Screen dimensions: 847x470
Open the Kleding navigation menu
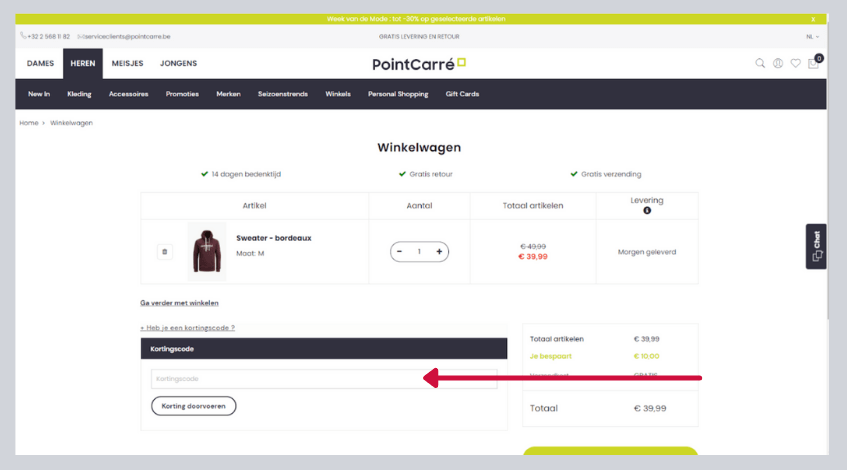tap(79, 94)
